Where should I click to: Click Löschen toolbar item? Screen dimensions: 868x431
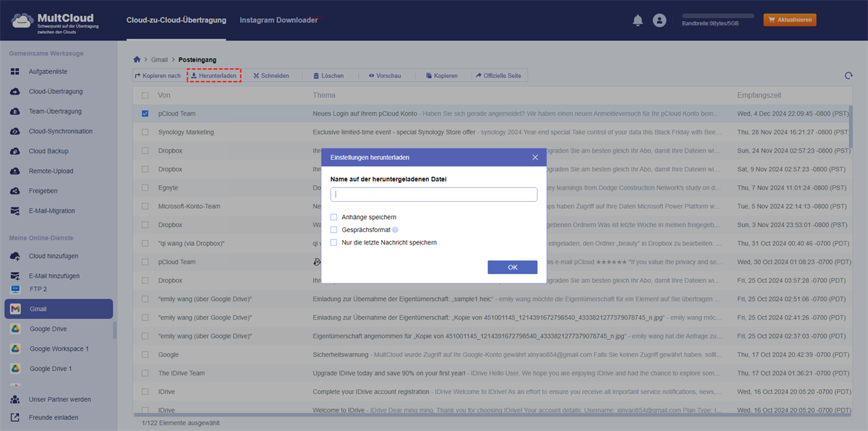point(328,75)
